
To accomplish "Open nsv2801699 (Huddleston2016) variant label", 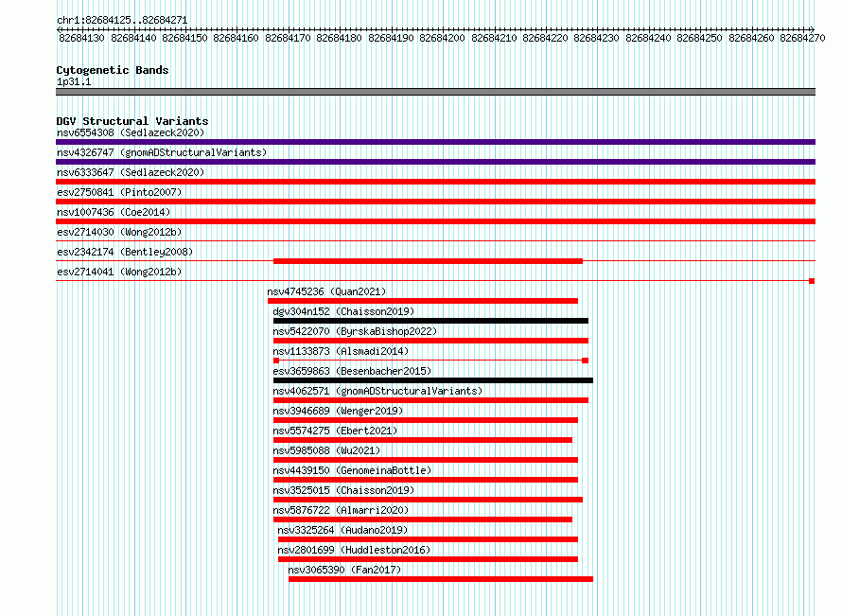I will [x=354, y=550].
